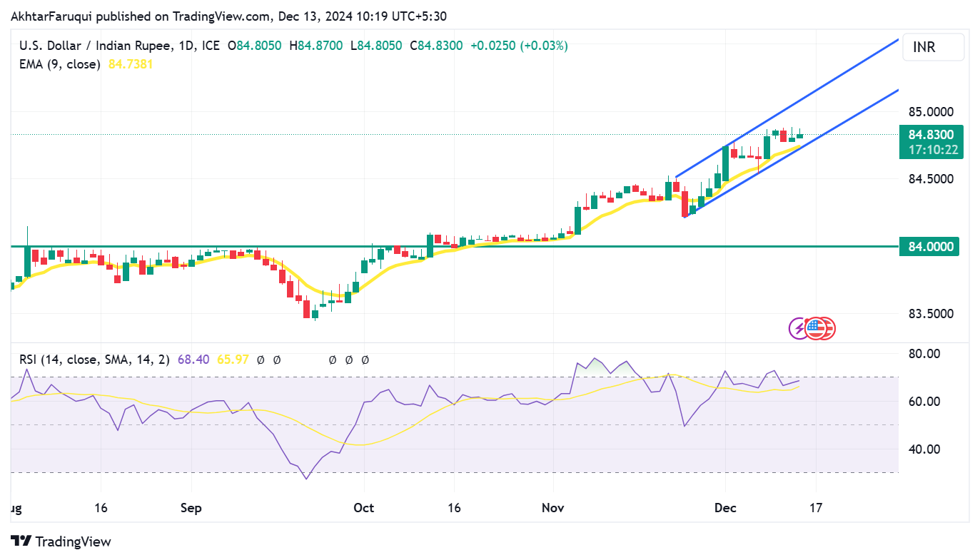Viewport: 980px width, 560px height.
Task: Select the RSI (14, close, SMA, 14, 2) legend
Action: [94, 360]
